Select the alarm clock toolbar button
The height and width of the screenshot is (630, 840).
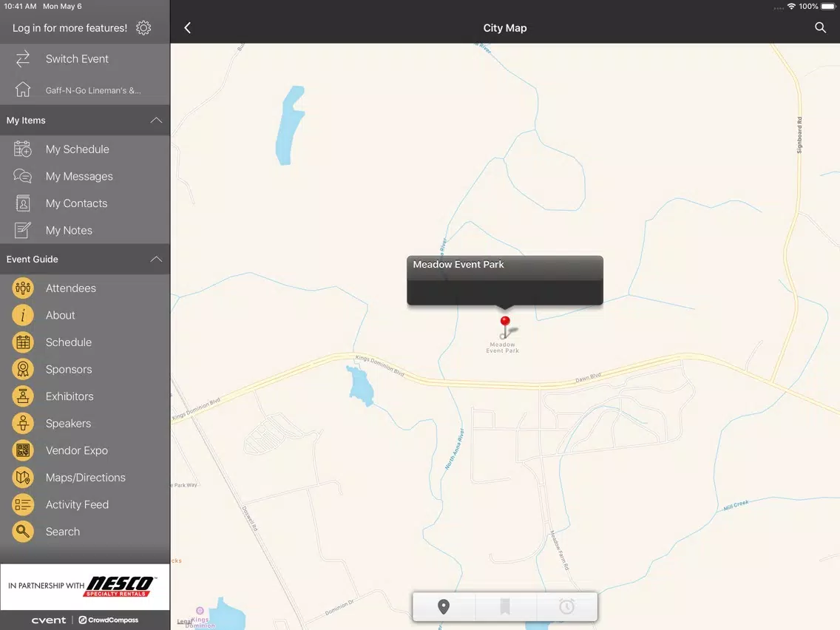tap(567, 606)
